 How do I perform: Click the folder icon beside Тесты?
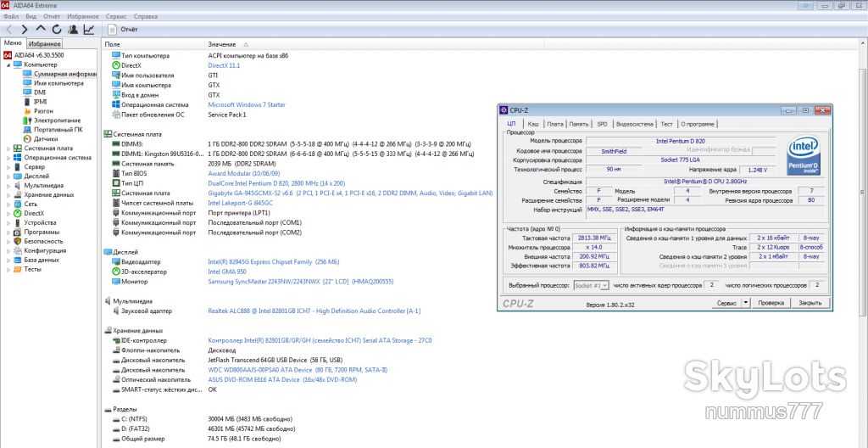point(18,269)
